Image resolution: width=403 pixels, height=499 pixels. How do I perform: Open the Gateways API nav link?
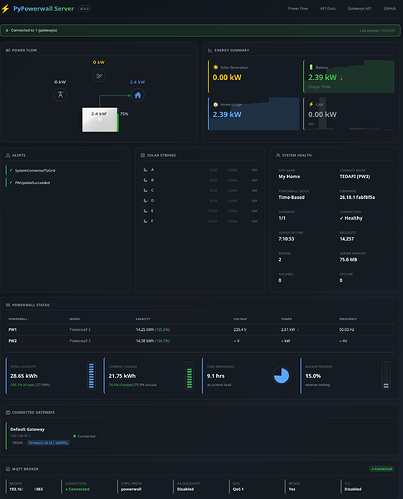(x=359, y=8)
